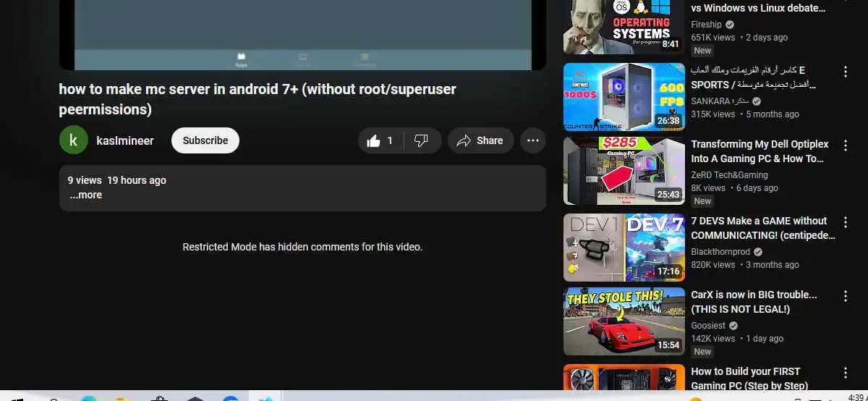
Task: Click the '8K views • 6 days ago' text
Action: tap(734, 187)
